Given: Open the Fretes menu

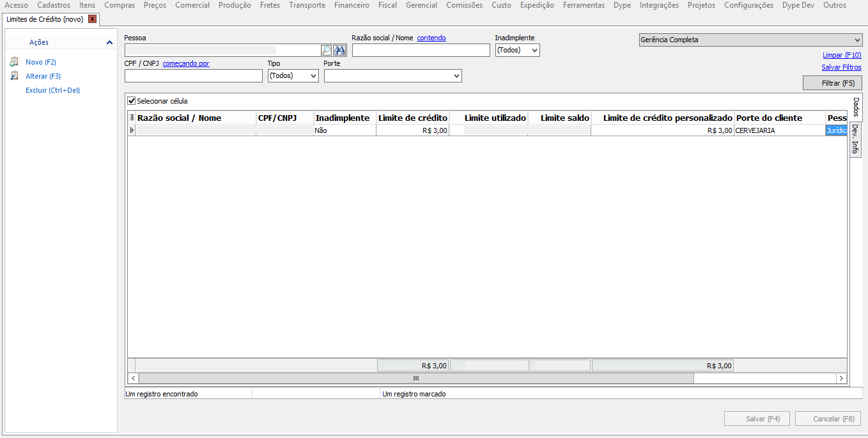Looking at the screenshot, I should click(270, 5).
